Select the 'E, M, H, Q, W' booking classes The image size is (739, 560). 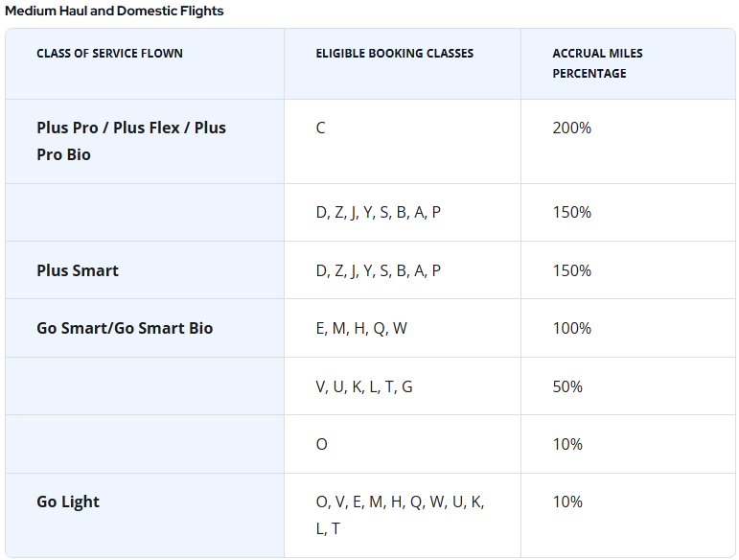pyautogui.click(x=361, y=328)
